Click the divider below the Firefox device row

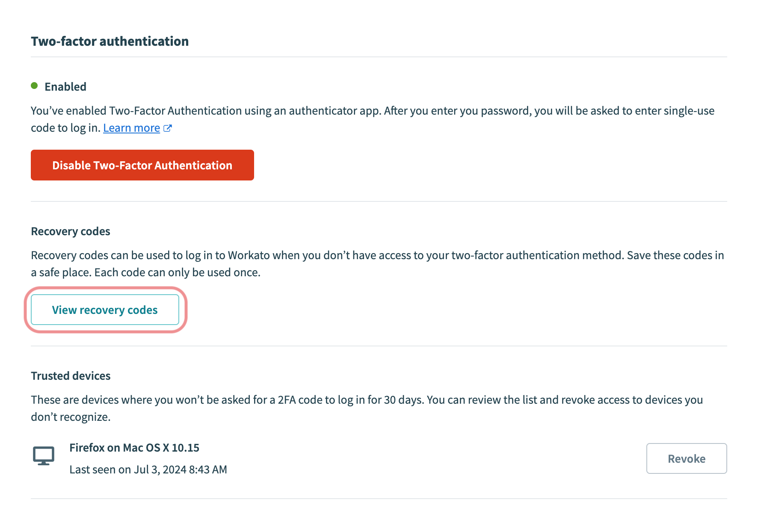click(379, 499)
